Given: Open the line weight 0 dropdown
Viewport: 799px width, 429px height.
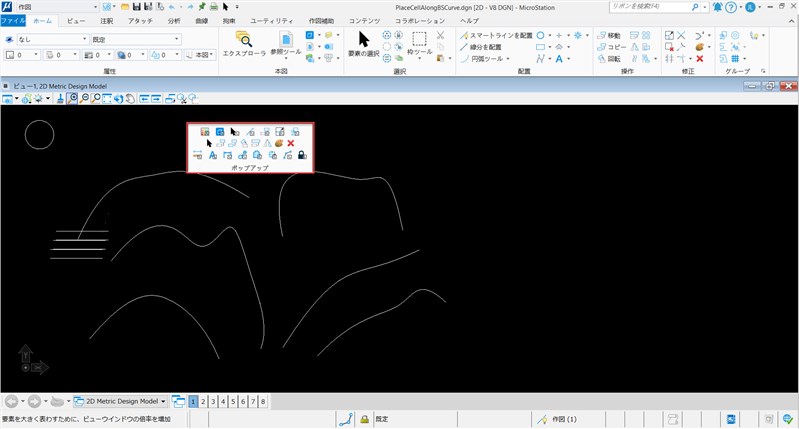Looking at the screenshot, I should tap(97, 55).
